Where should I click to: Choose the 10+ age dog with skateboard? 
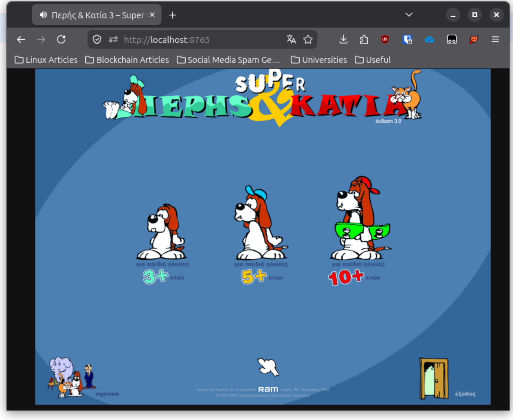pos(360,218)
